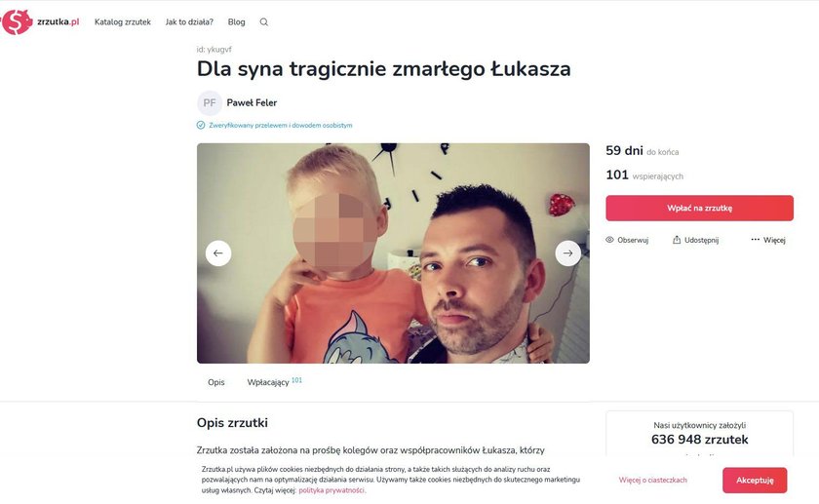Viewport: 819px width, 504px height.
Task: Click the fundraiser photo of father and son
Action: coord(393,253)
